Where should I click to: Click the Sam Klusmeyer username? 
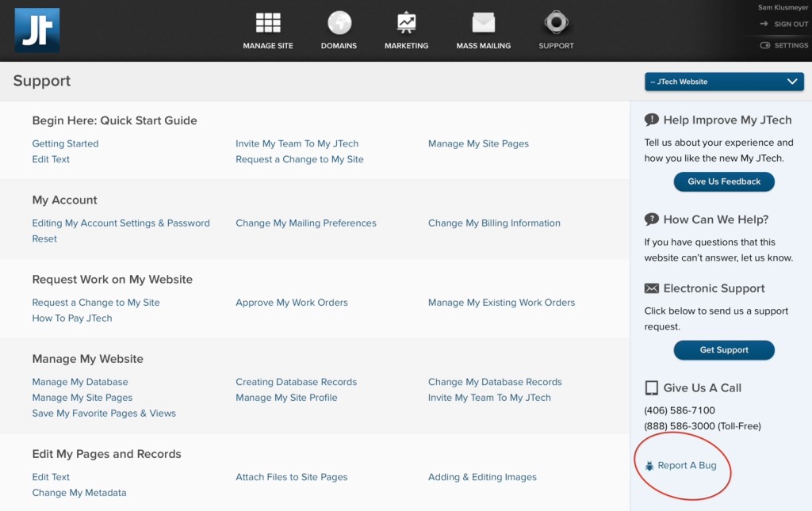(783, 7)
